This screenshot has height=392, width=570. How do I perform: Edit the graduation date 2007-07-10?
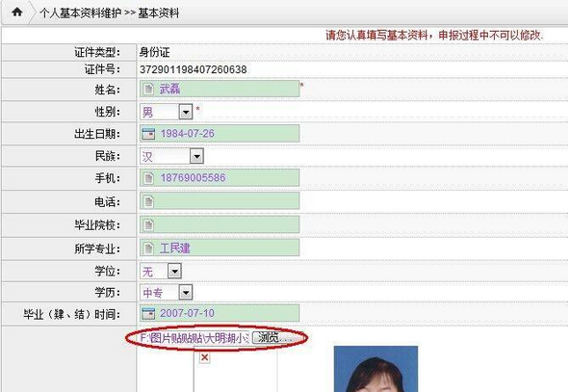pos(220,313)
